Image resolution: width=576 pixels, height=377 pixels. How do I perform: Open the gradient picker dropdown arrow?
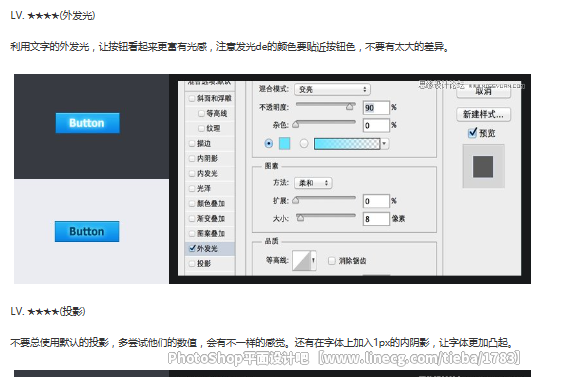[x=384, y=144]
